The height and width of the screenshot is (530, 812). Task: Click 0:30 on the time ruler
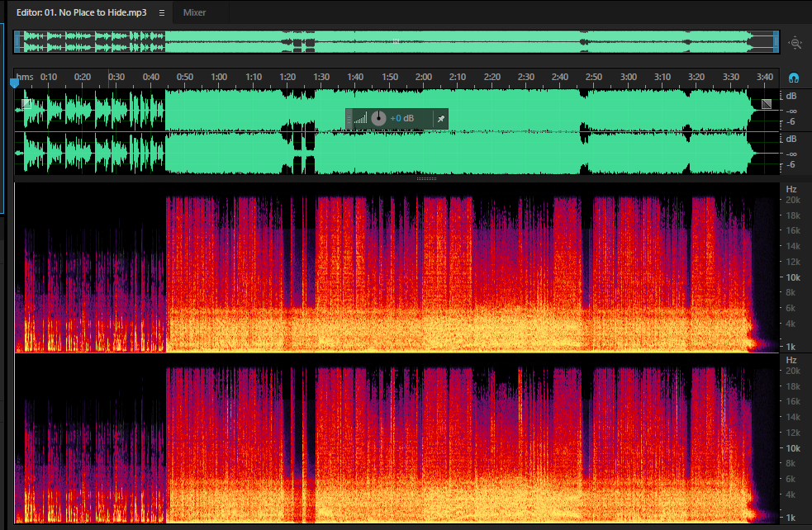tap(116, 77)
